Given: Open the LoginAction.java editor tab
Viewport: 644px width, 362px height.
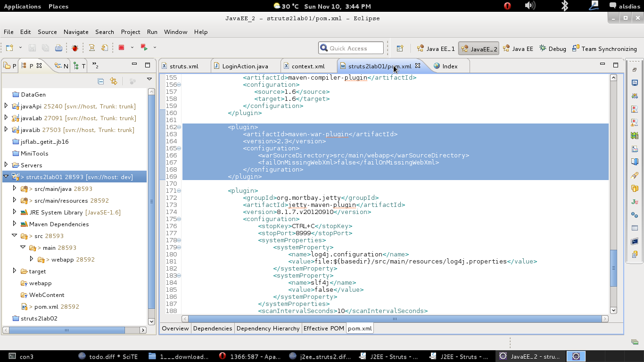Looking at the screenshot, I should (x=245, y=66).
